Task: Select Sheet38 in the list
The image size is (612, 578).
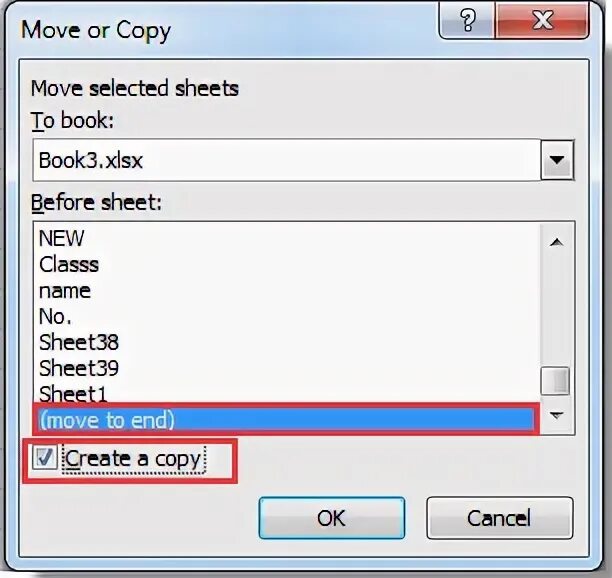Action: [x=78, y=342]
